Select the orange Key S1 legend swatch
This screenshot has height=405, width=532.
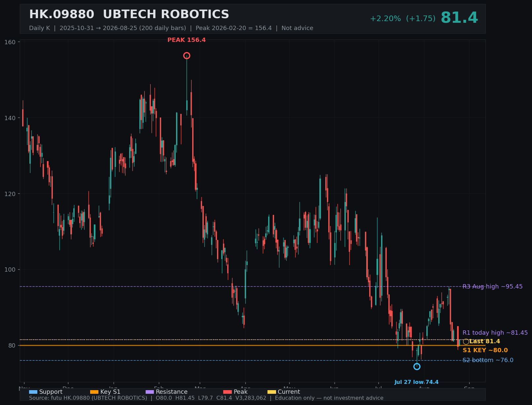(94, 392)
